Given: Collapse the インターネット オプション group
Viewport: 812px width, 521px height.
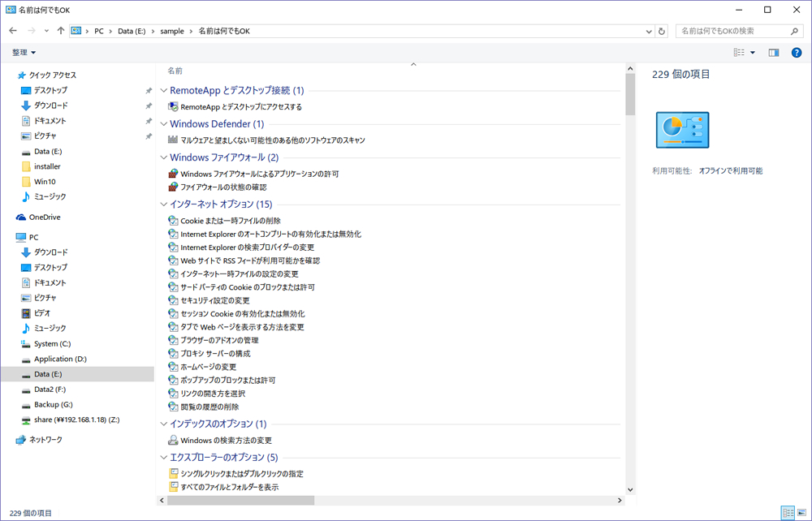Looking at the screenshot, I should [164, 205].
